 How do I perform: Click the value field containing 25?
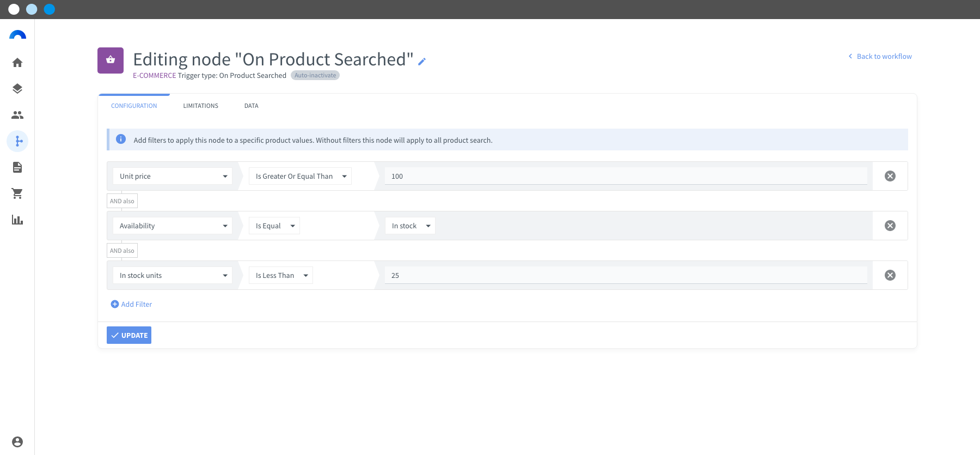pyautogui.click(x=626, y=275)
